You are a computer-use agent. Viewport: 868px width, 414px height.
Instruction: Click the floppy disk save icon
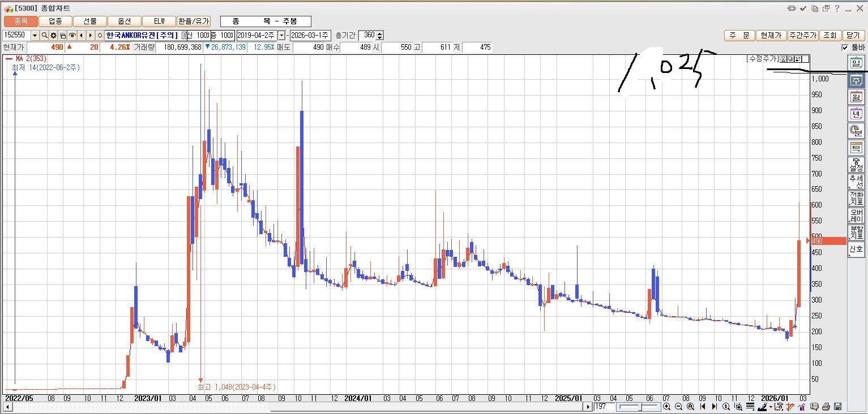(837, 407)
